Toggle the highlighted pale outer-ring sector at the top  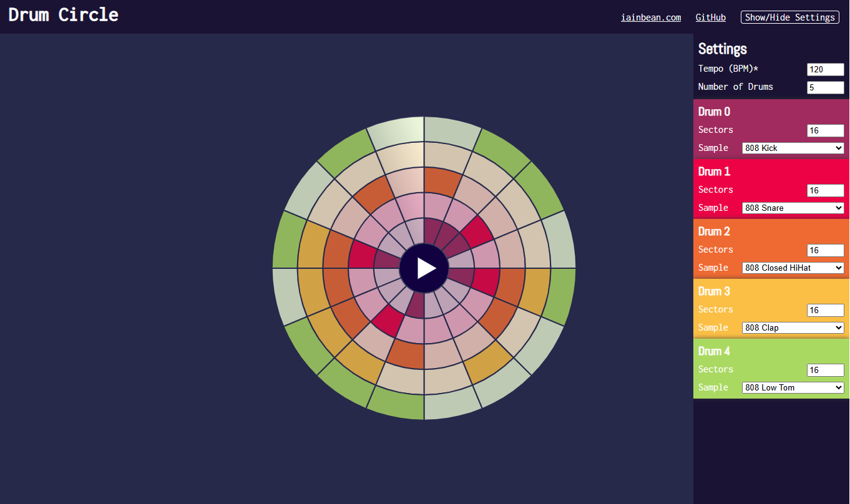click(397, 131)
